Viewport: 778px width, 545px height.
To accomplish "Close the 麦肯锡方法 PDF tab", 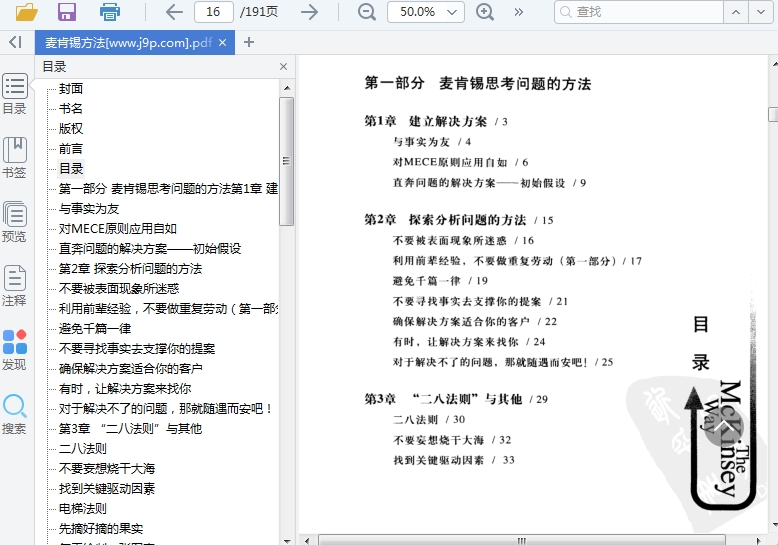I will coord(223,43).
